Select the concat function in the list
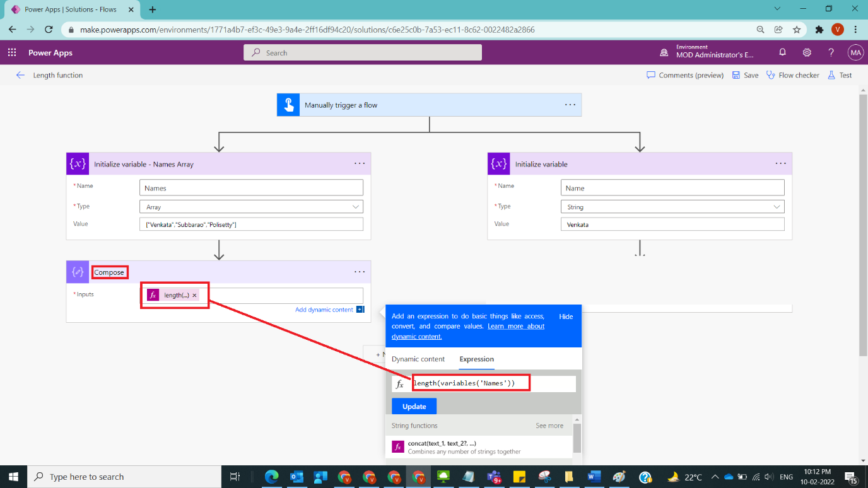Viewport: 868px width, 488px height. [x=479, y=447]
